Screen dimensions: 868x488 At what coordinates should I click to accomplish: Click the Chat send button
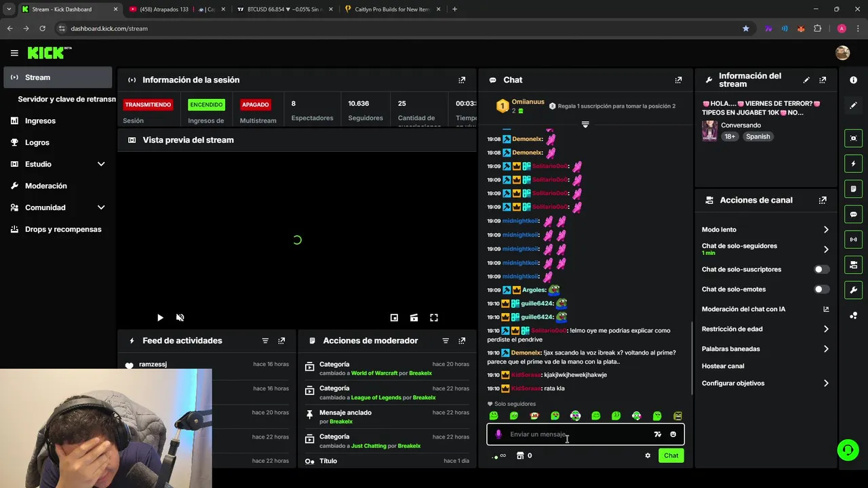point(671,455)
